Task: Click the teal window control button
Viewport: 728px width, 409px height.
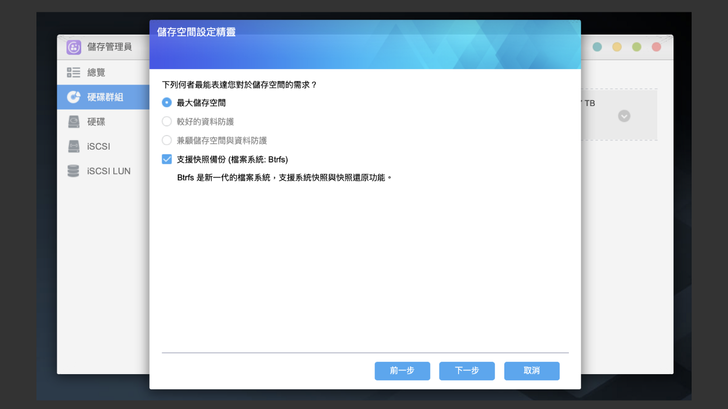Action: 597,47
